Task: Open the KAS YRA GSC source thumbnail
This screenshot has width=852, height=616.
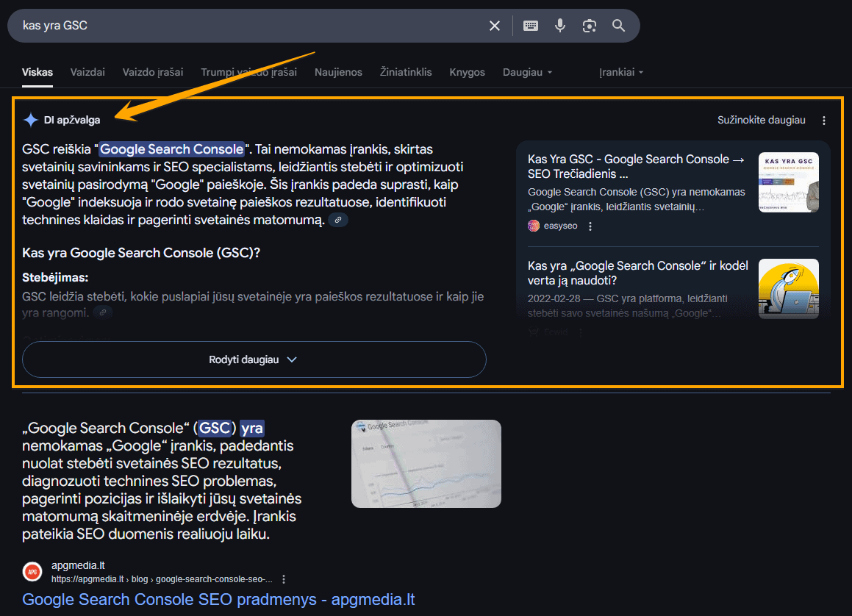Action: (x=789, y=182)
